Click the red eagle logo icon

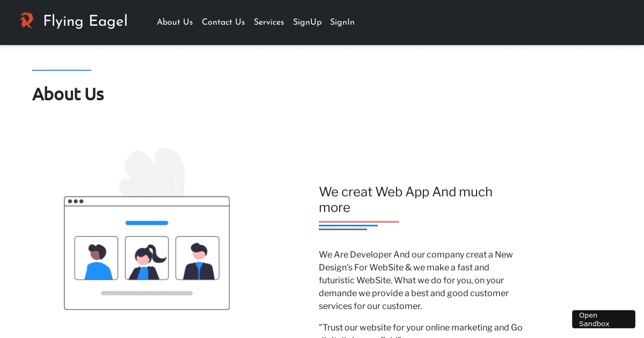point(27,20)
